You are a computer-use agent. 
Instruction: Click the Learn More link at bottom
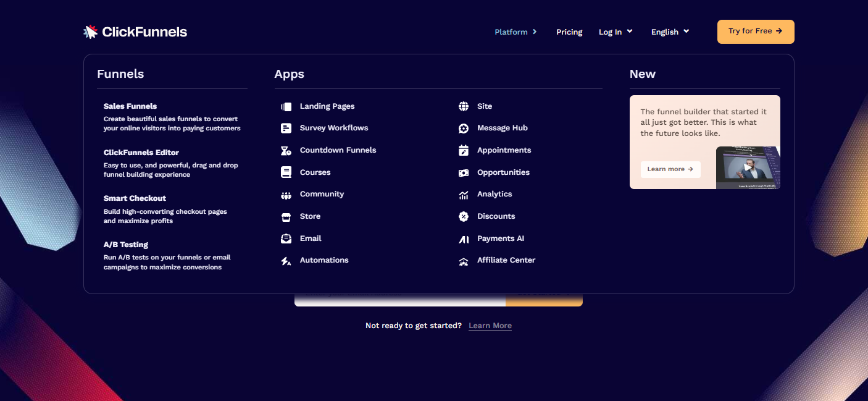click(490, 325)
